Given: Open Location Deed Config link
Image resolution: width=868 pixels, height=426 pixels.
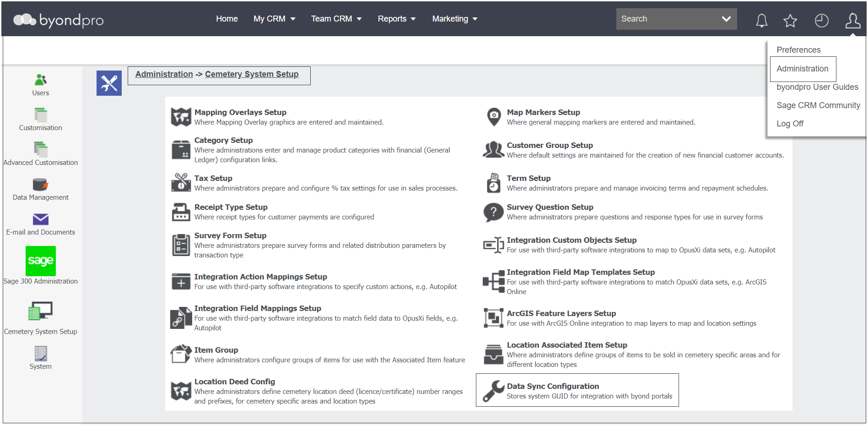Looking at the screenshot, I should [x=235, y=382].
